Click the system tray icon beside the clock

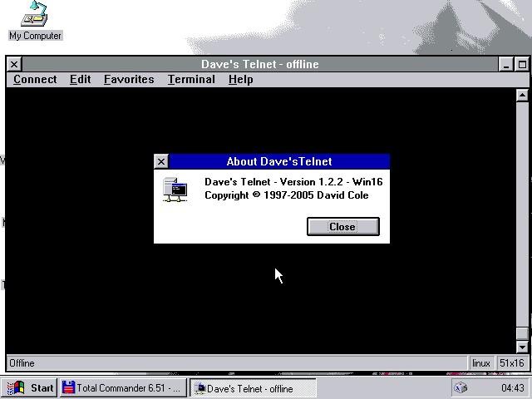point(461,387)
